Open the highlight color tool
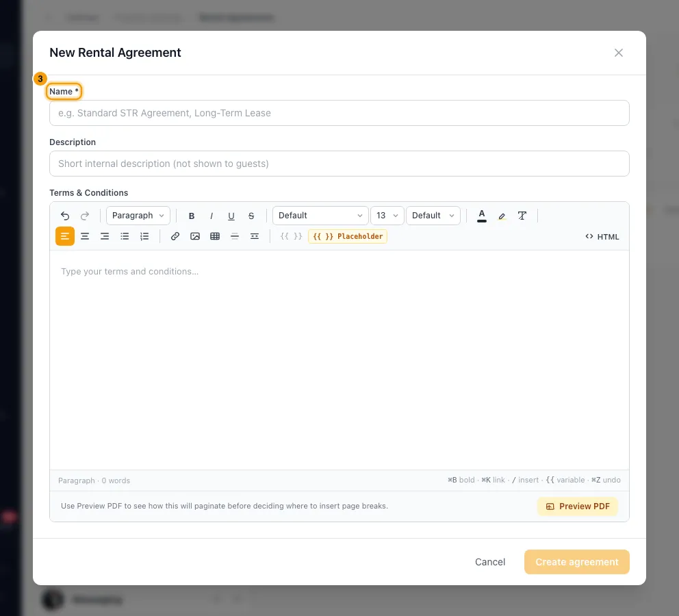Image resolution: width=679 pixels, height=616 pixels. (x=502, y=216)
